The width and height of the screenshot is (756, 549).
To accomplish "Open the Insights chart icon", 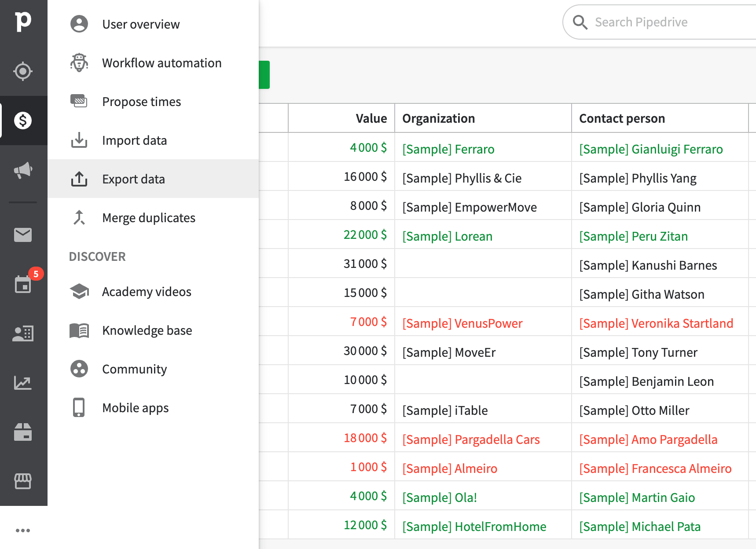I will (x=22, y=383).
